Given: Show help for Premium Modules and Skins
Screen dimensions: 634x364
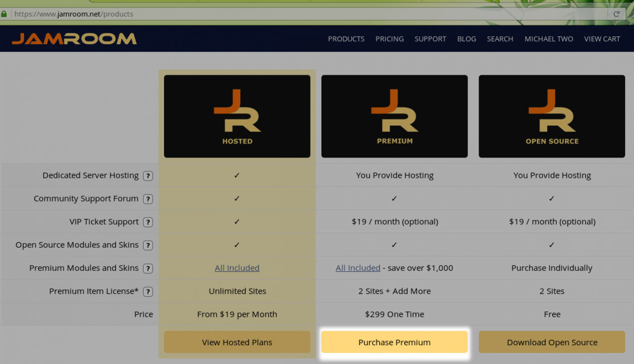Looking at the screenshot, I should pyautogui.click(x=148, y=268).
